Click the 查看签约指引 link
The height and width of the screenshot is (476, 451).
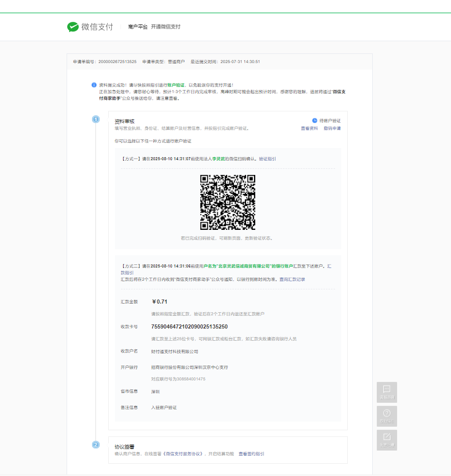click(251, 454)
